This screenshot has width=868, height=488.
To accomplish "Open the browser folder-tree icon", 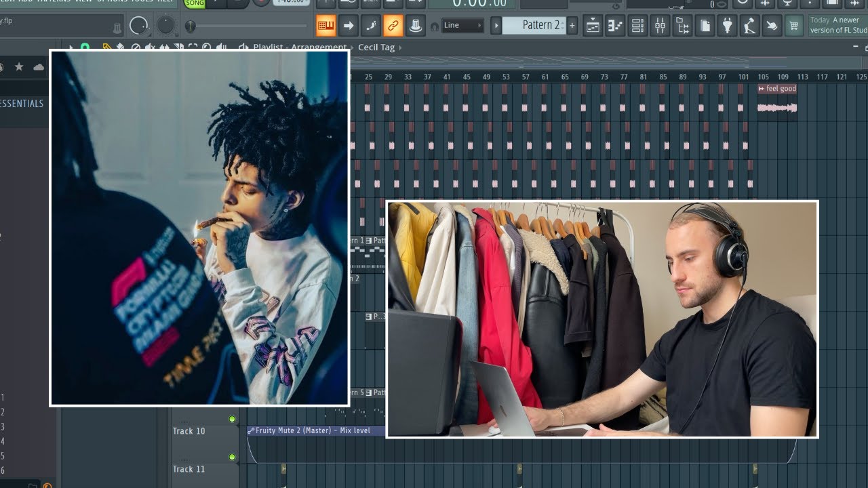I will coord(682,26).
